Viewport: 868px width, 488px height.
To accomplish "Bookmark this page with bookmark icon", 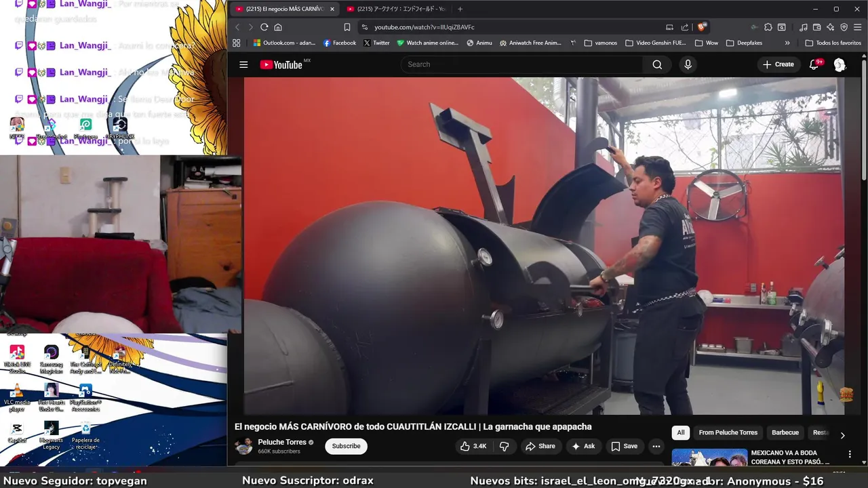I will [x=347, y=27].
